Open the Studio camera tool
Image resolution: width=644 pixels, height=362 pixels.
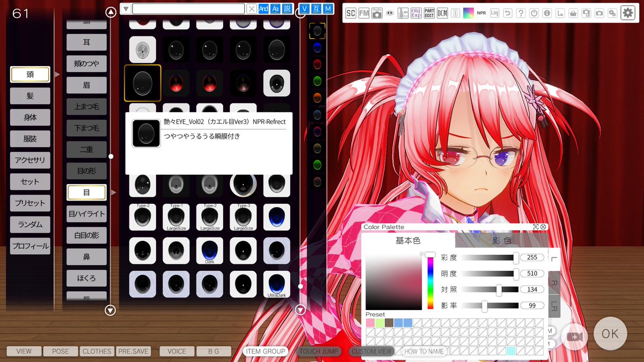pos(376,13)
